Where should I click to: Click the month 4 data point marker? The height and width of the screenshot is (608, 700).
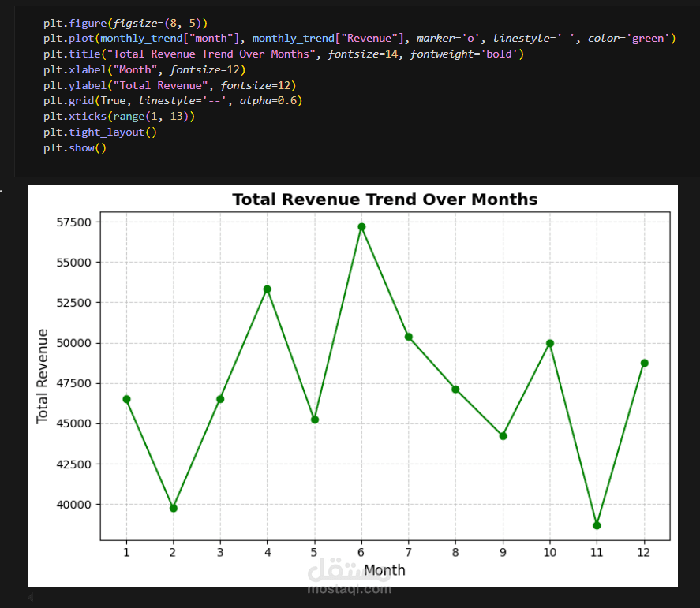[x=268, y=289]
